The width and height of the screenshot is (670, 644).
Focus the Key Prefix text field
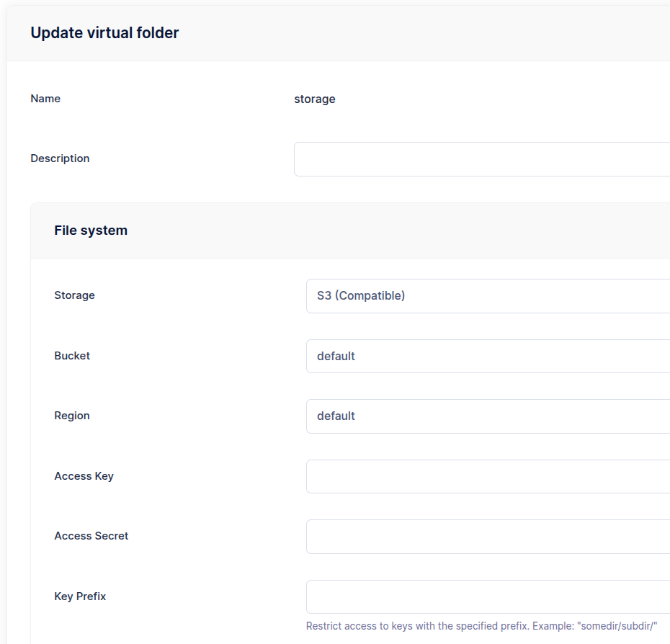(488, 596)
